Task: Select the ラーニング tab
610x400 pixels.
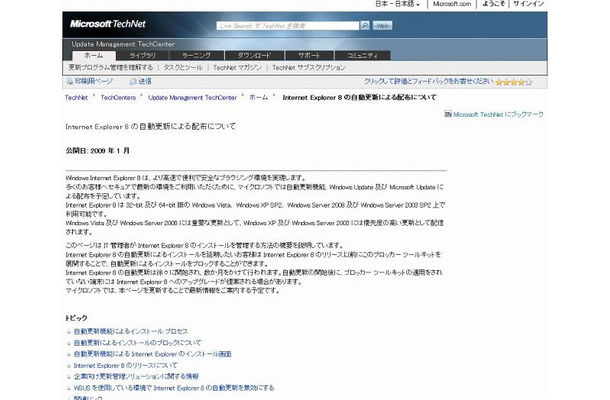Action: (196, 56)
